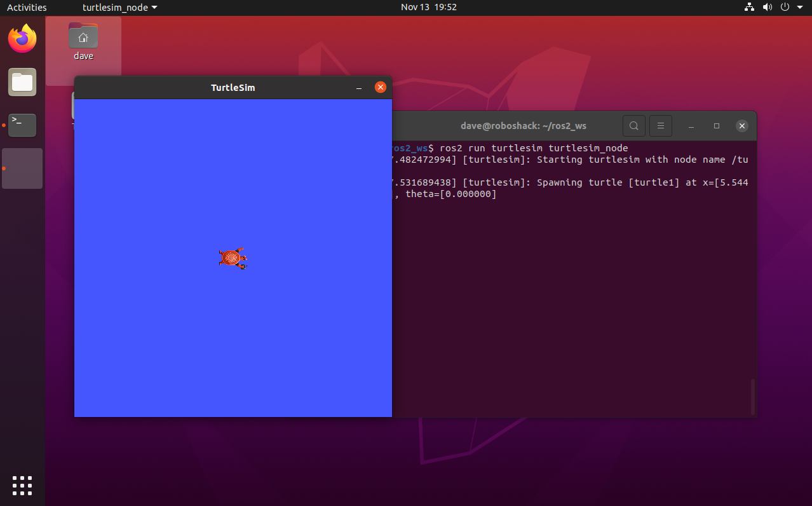Open search in the terminal header
The image size is (812, 506).
(x=633, y=126)
